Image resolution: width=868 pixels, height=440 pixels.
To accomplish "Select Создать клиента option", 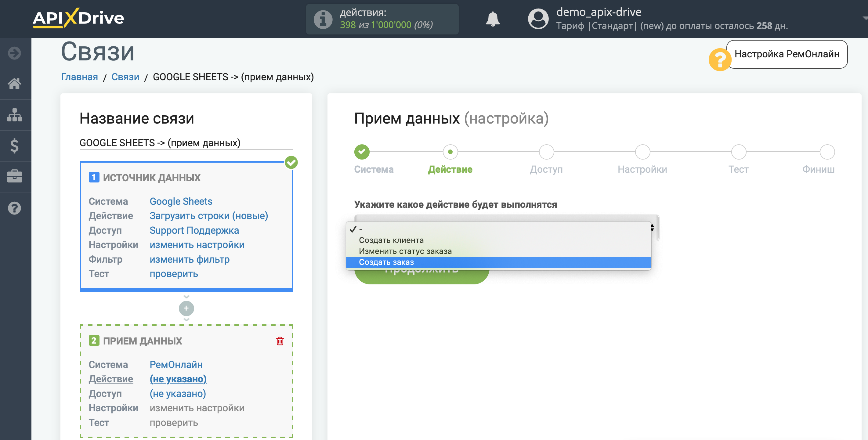I will click(x=498, y=240).
